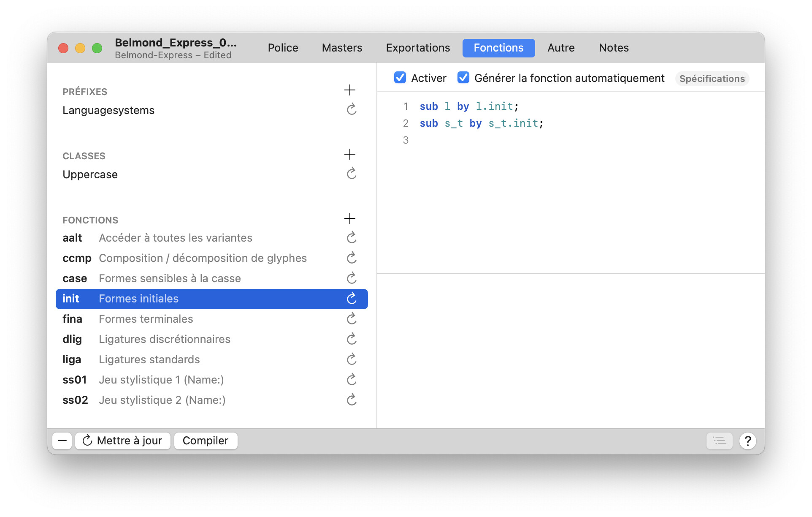Click the Compiler button
The width and height of the screenshot is (812, 517).
point(206,441)
